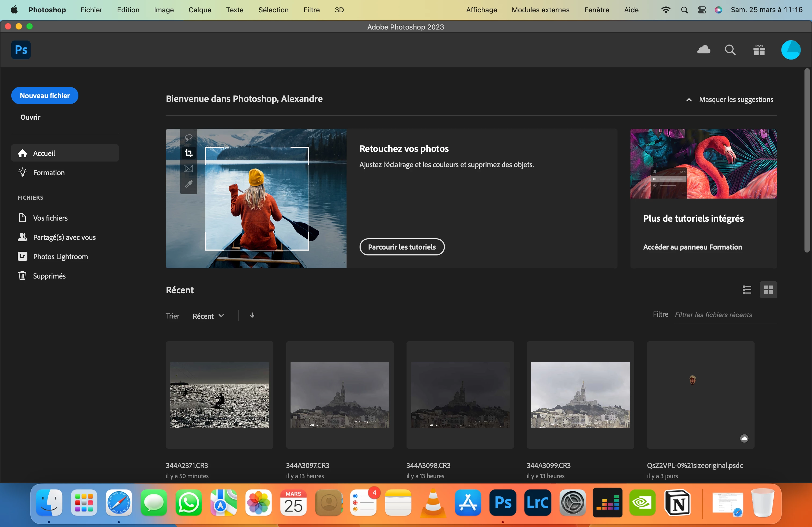Click the vertical scrollbar of the home screen

tap(807, 160)
